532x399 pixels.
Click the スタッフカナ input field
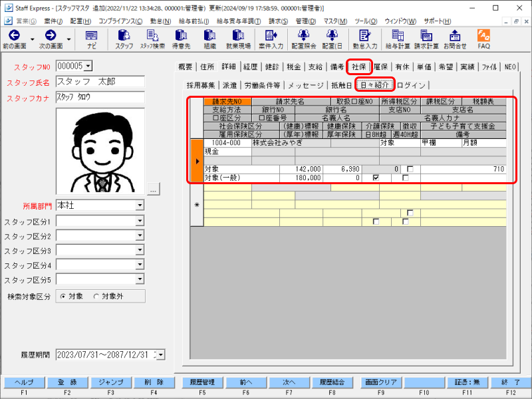coord(100,97)
